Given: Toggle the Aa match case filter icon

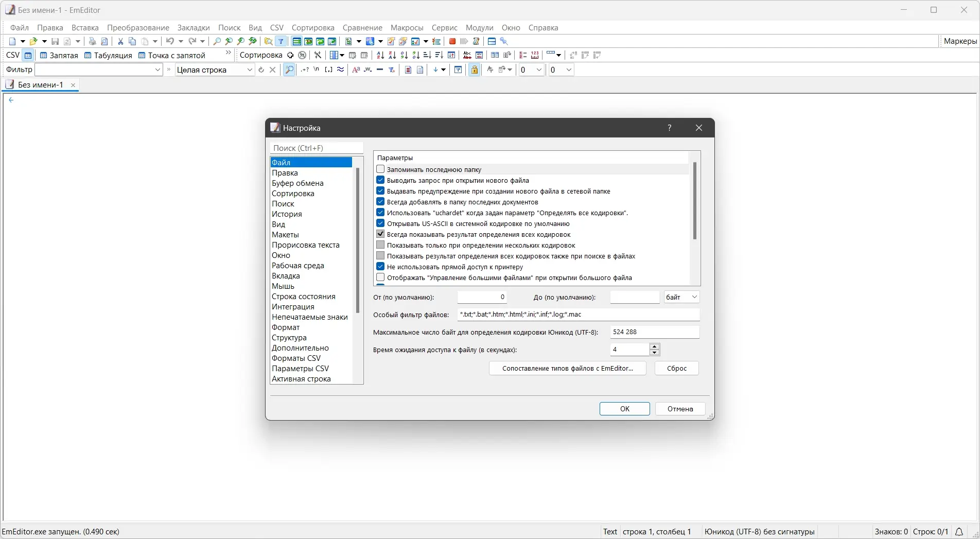Looking at the screenshot, I should click(x=356, y=69).
